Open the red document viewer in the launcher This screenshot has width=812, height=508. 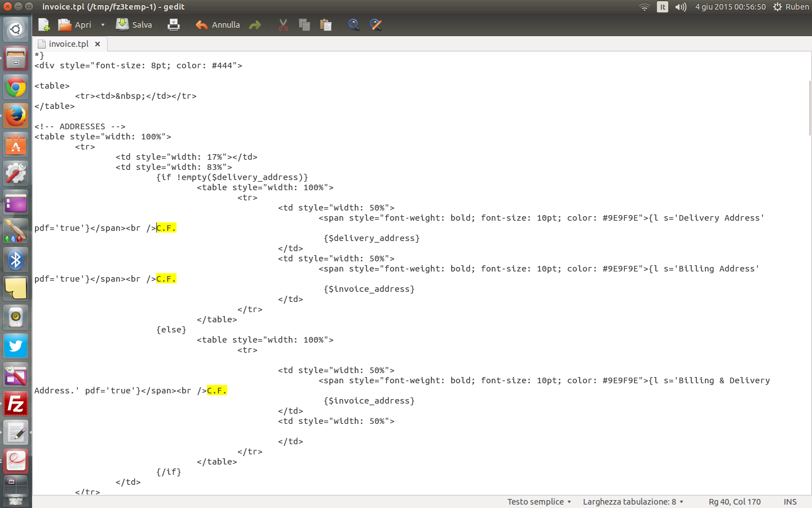point(16,462)
